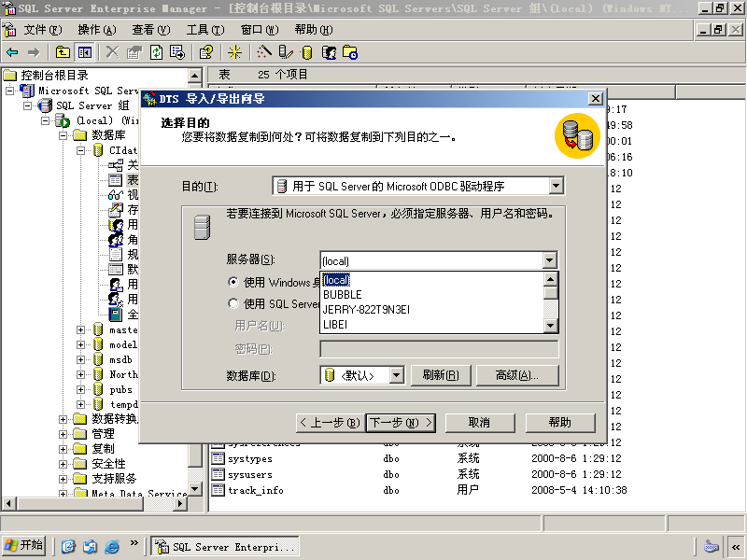The width and height of the screenshot is (747, 560).
Task: Select the sysusers table icon
Action: click(x=218, y=474)
